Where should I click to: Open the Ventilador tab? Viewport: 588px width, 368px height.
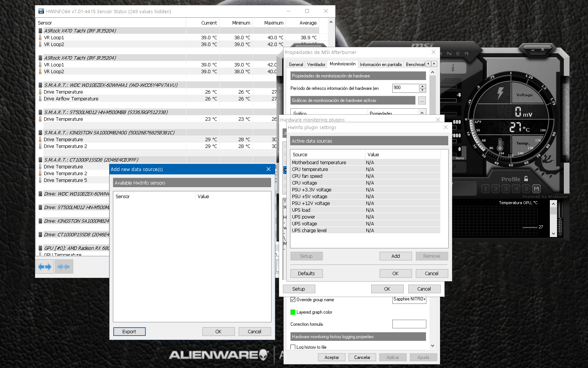(316, 65)
